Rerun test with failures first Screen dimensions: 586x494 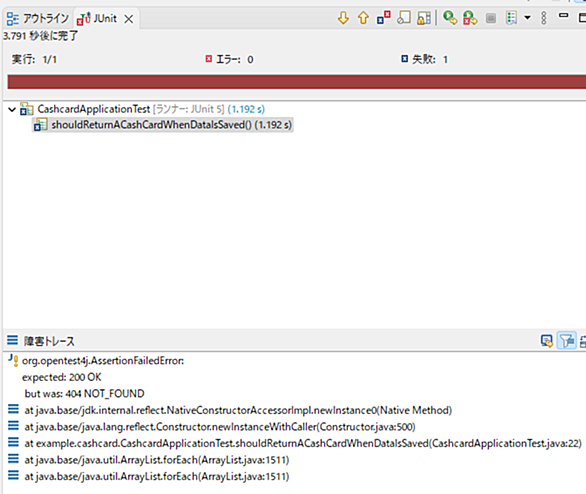point(470,18)
